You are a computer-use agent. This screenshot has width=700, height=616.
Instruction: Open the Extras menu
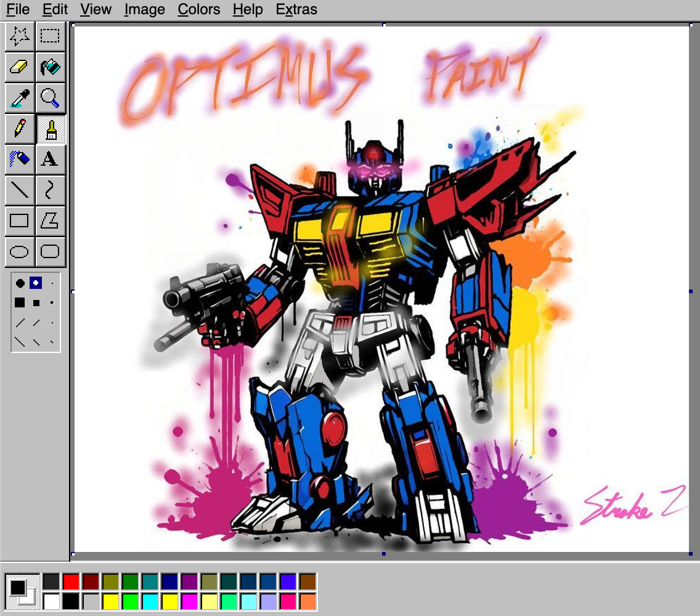pos(296,9)
